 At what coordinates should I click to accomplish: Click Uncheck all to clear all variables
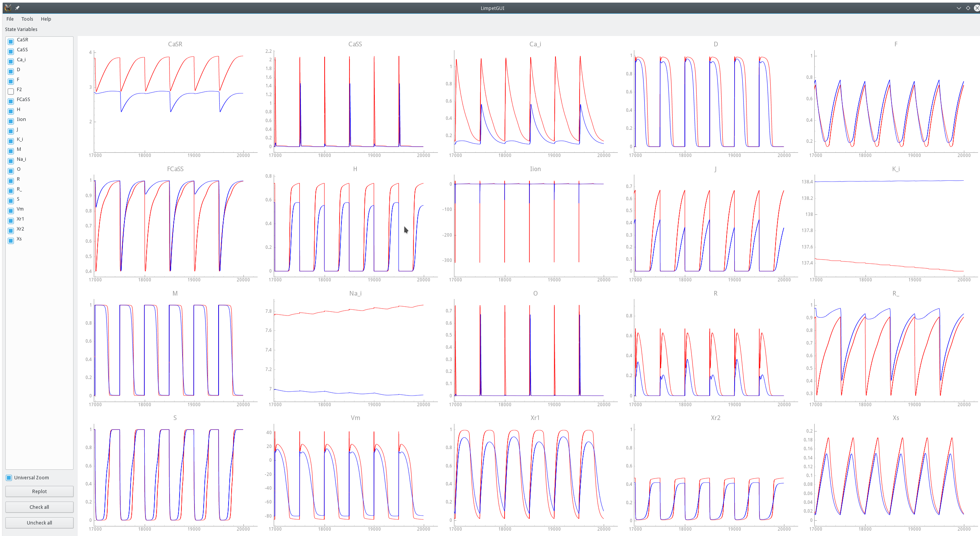coord(39,522)
